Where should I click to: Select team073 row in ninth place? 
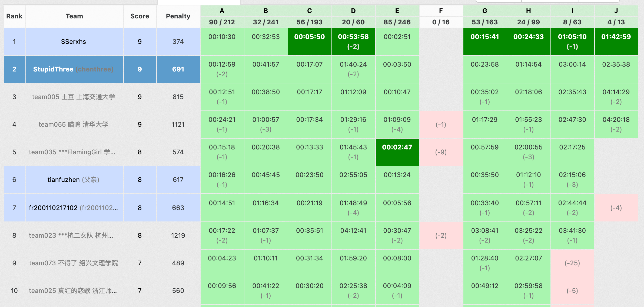coord(74,263)
